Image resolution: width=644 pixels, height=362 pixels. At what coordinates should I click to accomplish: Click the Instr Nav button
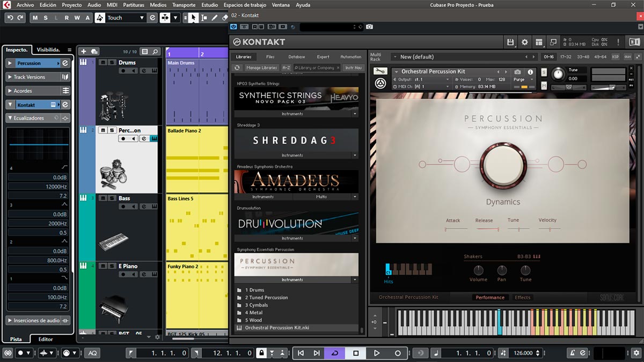click(x=354, y=68)
